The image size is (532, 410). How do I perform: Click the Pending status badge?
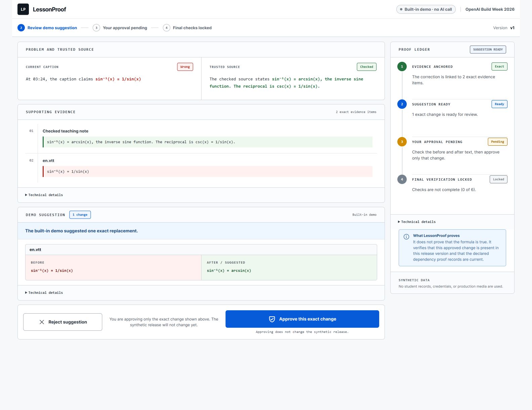click(498, 142)
